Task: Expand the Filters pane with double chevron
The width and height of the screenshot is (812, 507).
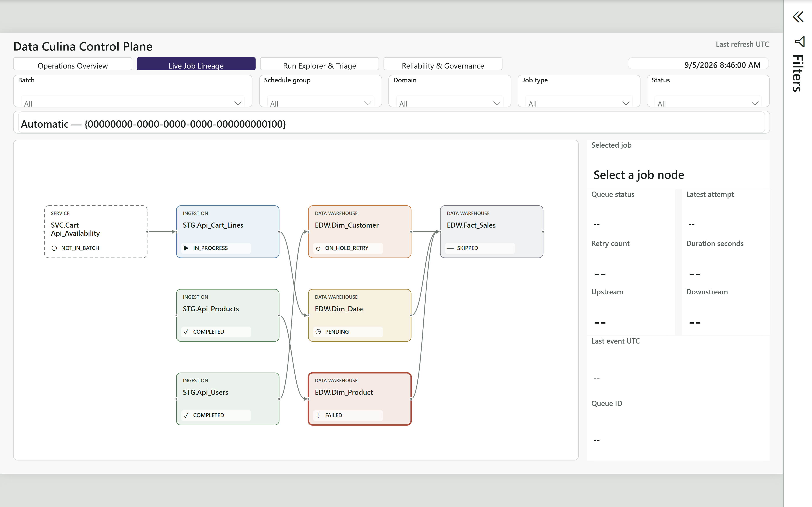Action: coord(798,17)
